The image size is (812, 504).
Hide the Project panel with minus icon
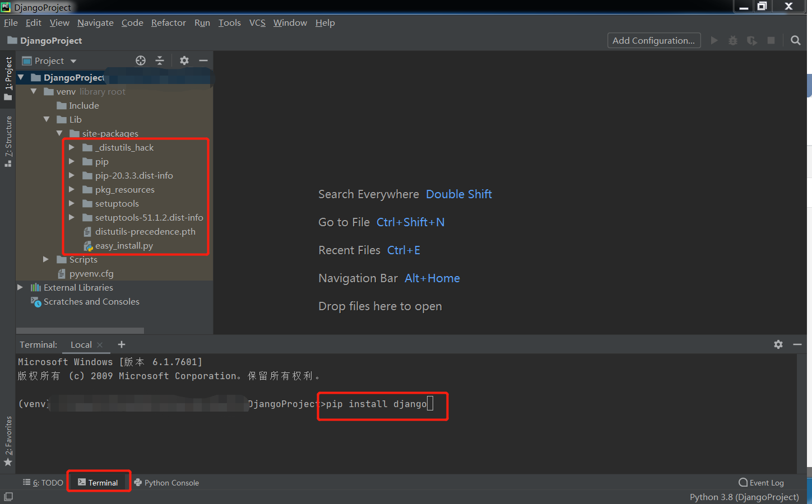[203, 60]
